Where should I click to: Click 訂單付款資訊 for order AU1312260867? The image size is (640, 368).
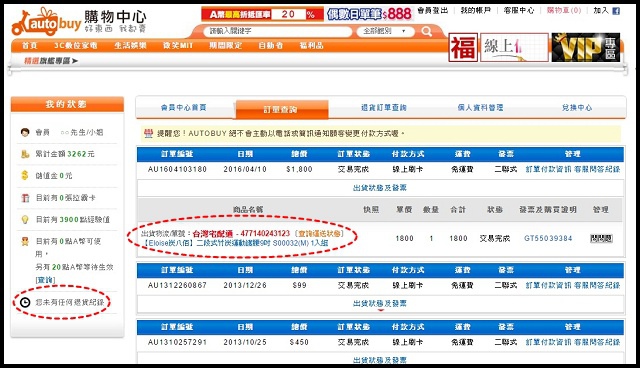click(548, 285)
